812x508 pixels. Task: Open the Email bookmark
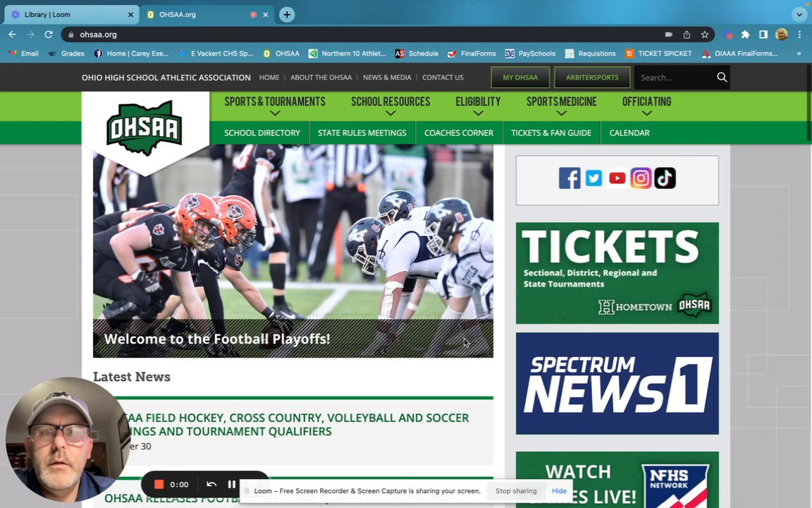(24, 54)
